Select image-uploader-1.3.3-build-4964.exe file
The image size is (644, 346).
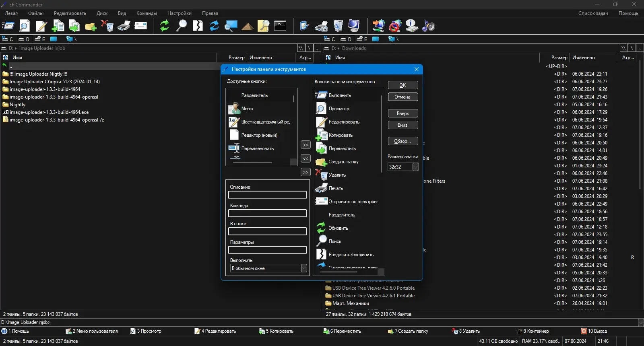(x=49, y=112)
